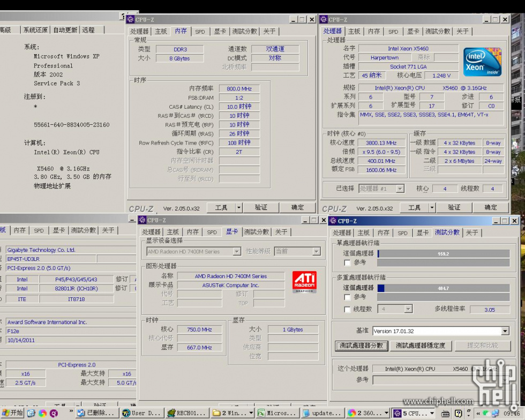
Task: Click the taskbar clock 09:46
Action: pos(512,414)
